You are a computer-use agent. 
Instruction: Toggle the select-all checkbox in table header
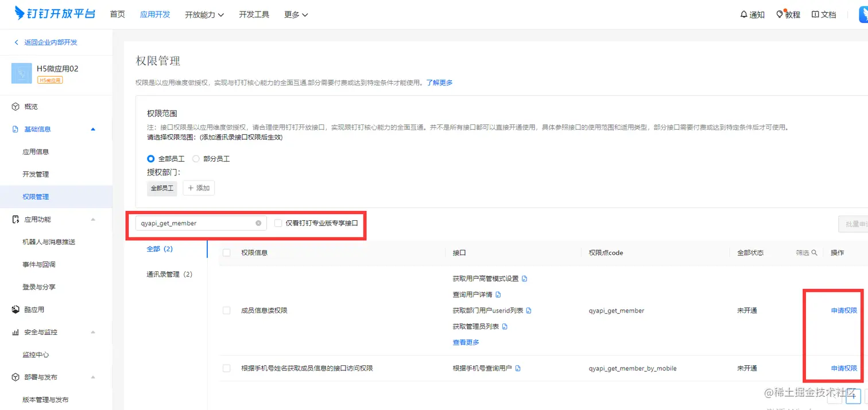click(x=226, y=253)
